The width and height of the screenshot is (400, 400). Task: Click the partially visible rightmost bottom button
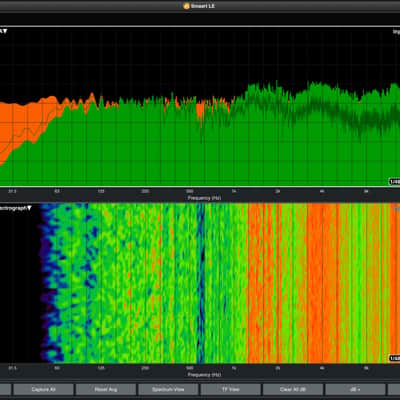coord(394,389)
